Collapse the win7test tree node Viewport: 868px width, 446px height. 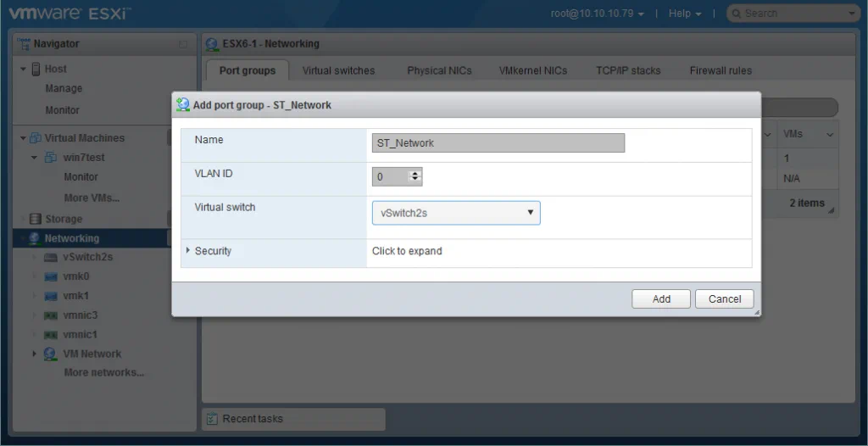point(34,158)
